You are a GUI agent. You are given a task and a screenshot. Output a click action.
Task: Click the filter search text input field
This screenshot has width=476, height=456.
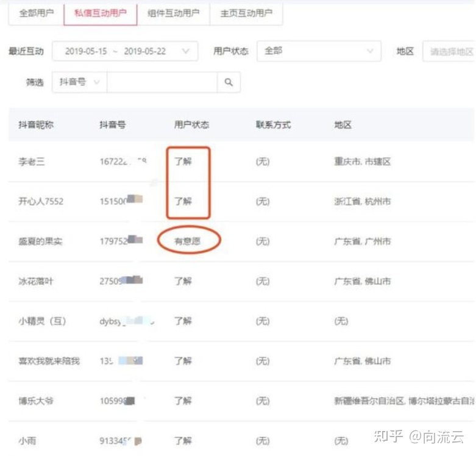pyautogui.click(x=162, y=82)
